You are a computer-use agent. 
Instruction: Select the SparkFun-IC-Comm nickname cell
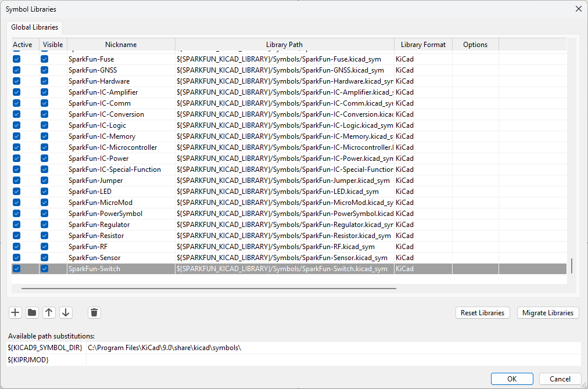click(121, 103)
